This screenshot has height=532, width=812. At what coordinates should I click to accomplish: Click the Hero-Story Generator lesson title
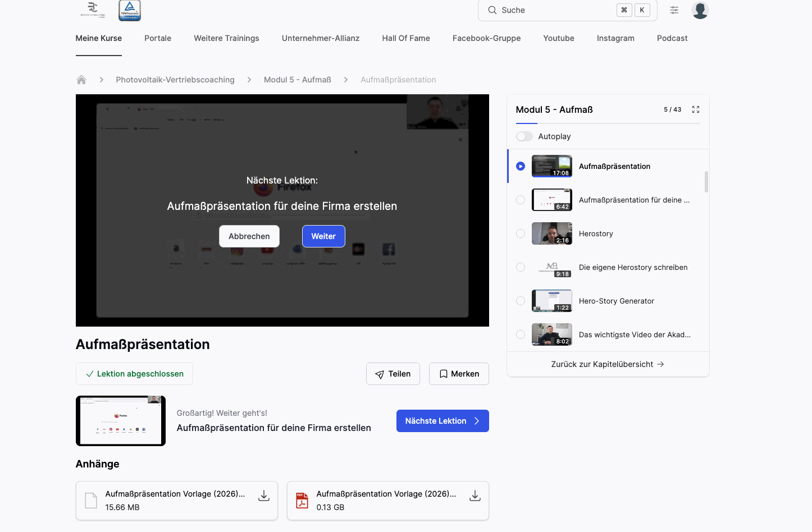(x=617, y=301)
